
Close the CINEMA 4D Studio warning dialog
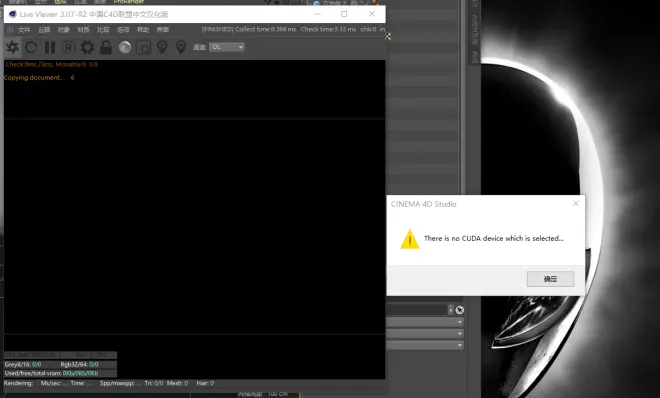[575, 204]
